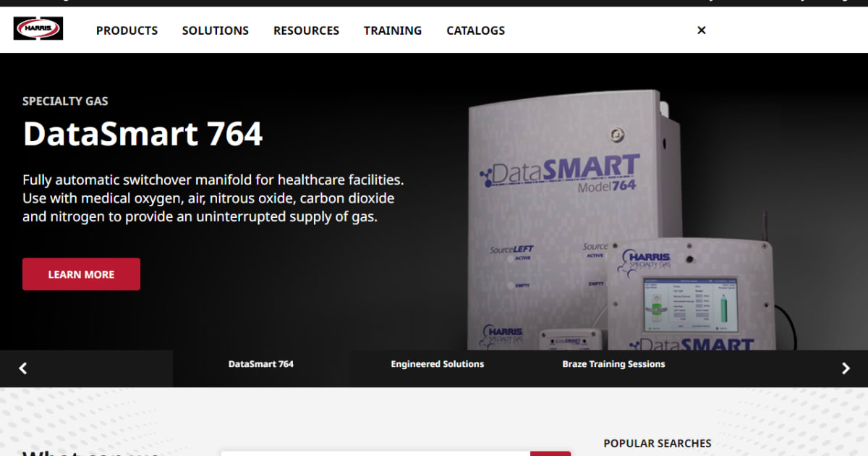Click the DataSmart 764 hero heading
Screen dimensions: 868x456
(142, 134)
